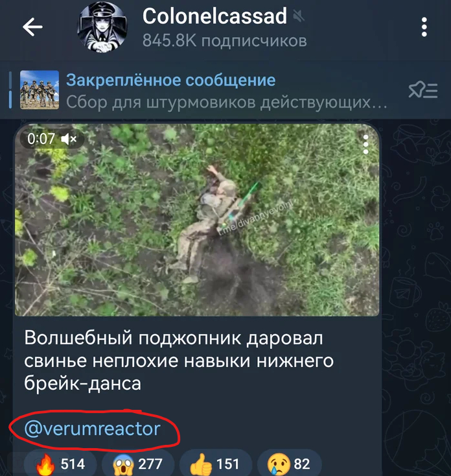Open the subscriber count '845.8K подписчиков'
451x476 pixels.
(x=225, y=40)
